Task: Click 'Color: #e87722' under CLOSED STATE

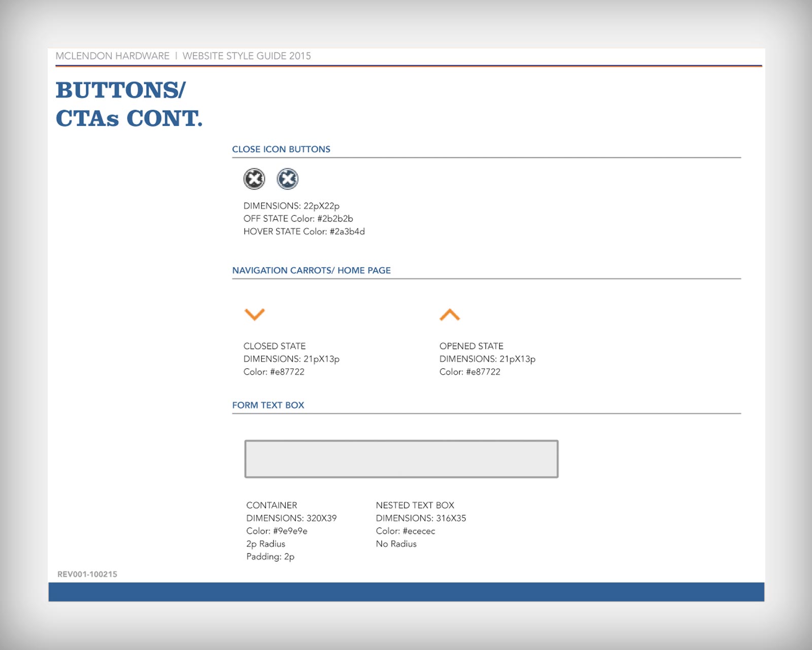Action: tap(274, 372)
